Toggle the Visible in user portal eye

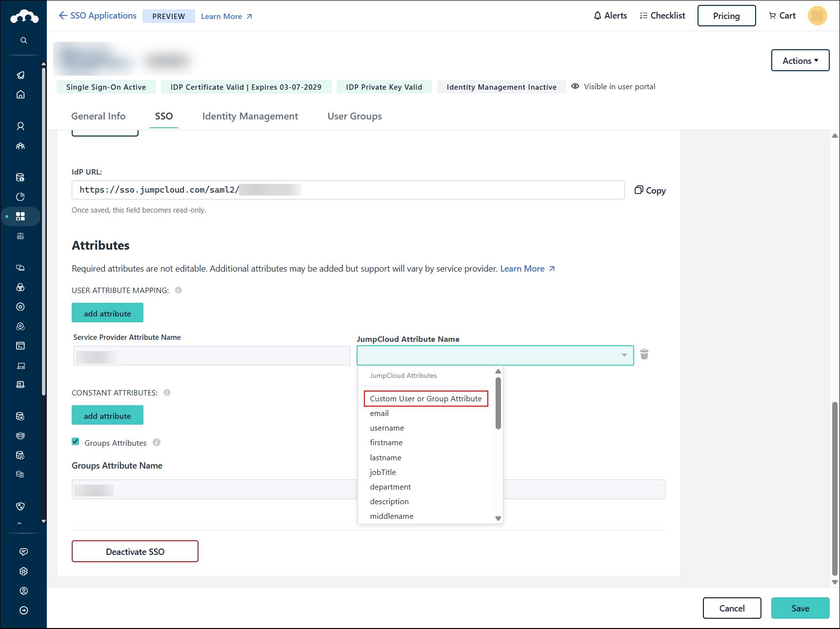576,86
